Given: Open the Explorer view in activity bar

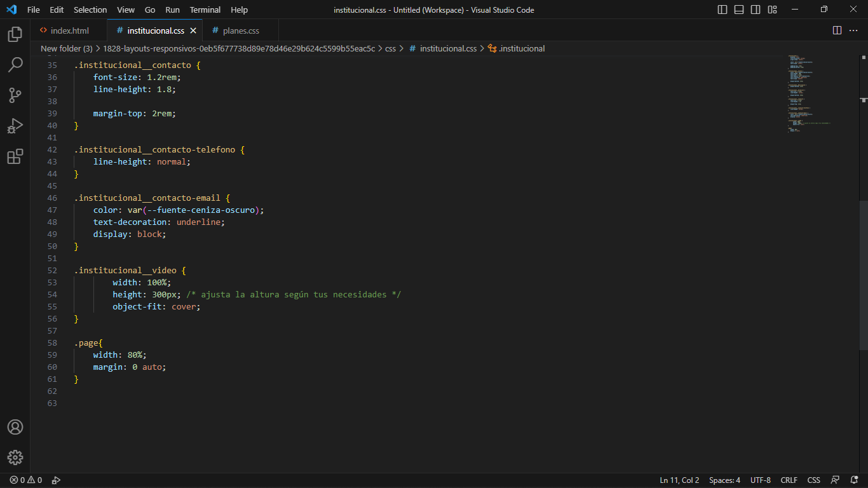Looking at the screenshot, I should tap(15, 34).
